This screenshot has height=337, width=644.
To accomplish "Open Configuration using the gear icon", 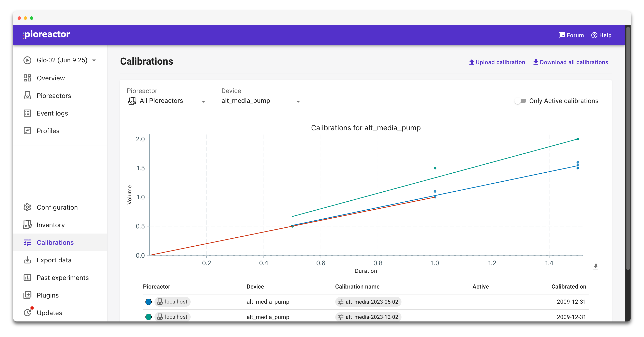I will tap(27, 207).
